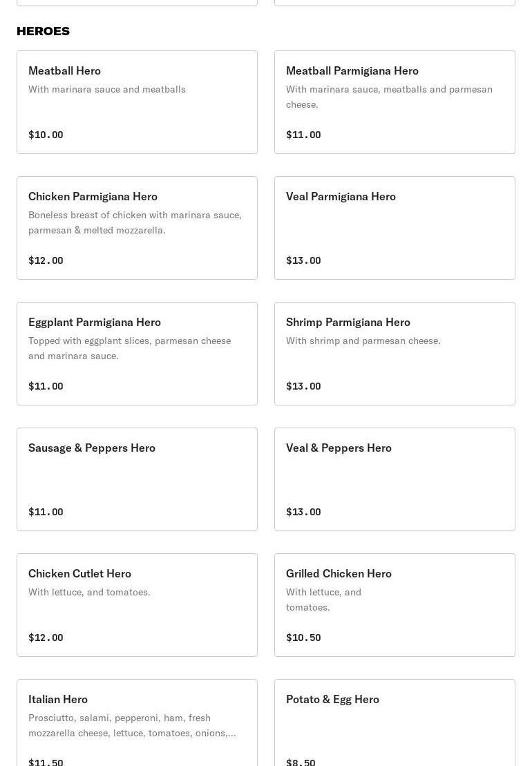This screenshot has width=532, height=766.
Task: Click the $10.00 price on Meatball Hero
Action: (46, 135)
